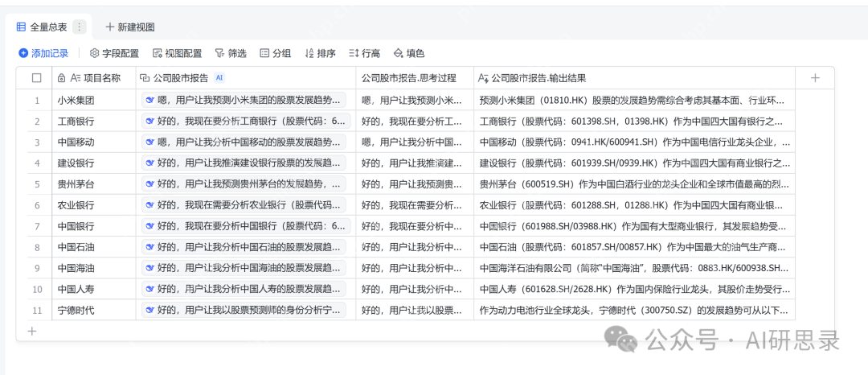Open 视图配置 view settings
The height and width of the screenshot is (375, 868).
coord(177,54)
